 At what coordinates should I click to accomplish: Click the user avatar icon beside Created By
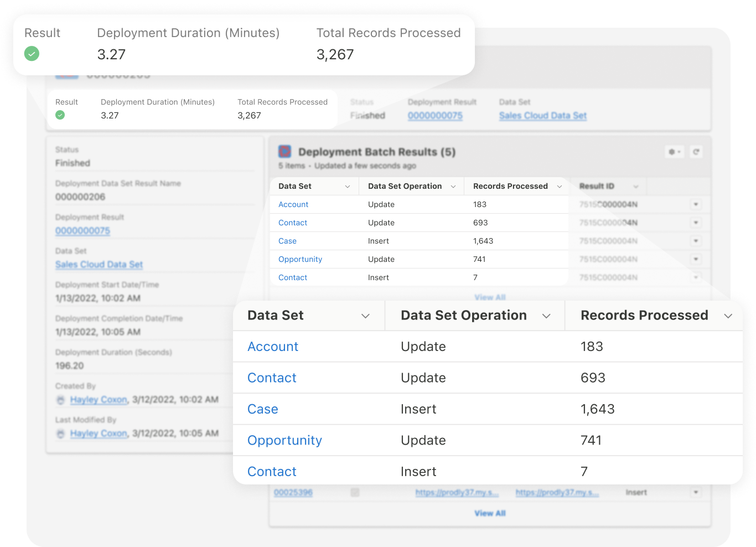[x=61, y=400]
